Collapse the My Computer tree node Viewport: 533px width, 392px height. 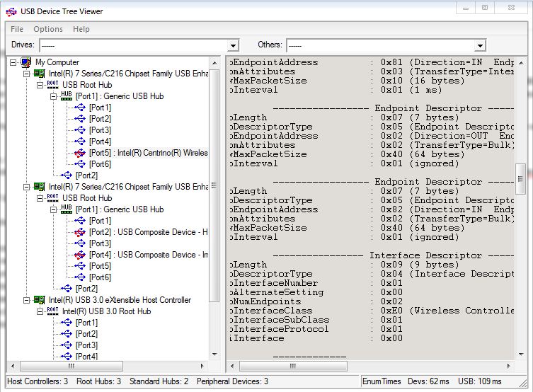[14, 62]
